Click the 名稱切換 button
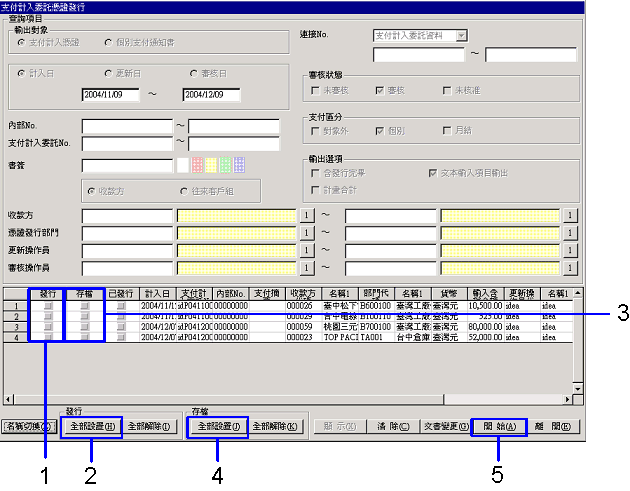The image size is (630, 491). pos(29,425)
